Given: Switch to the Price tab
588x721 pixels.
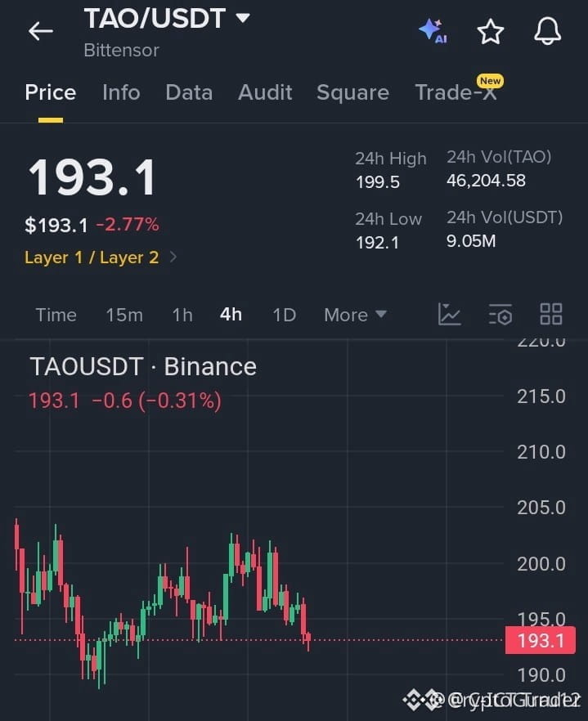Looking at the screenshot, I should (51, 92).
